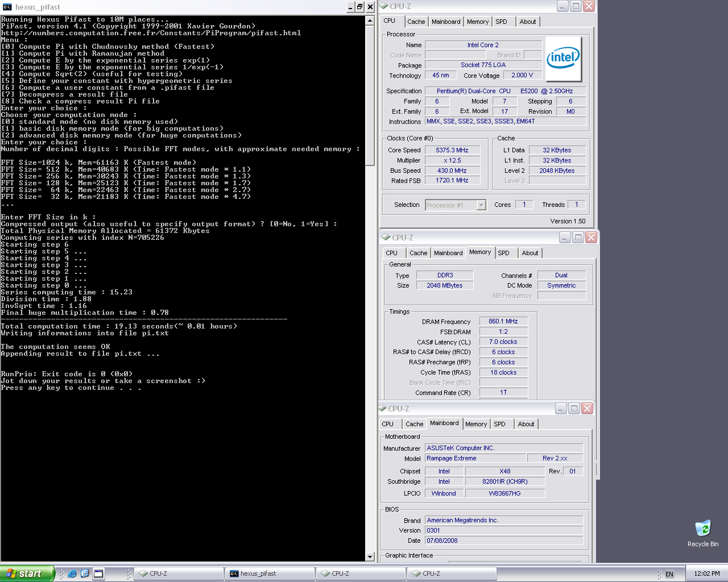Image resolution: width=728 pixels, height=582 pixels.
Task: Click the Channels Dual field
Action: (561, 275)
